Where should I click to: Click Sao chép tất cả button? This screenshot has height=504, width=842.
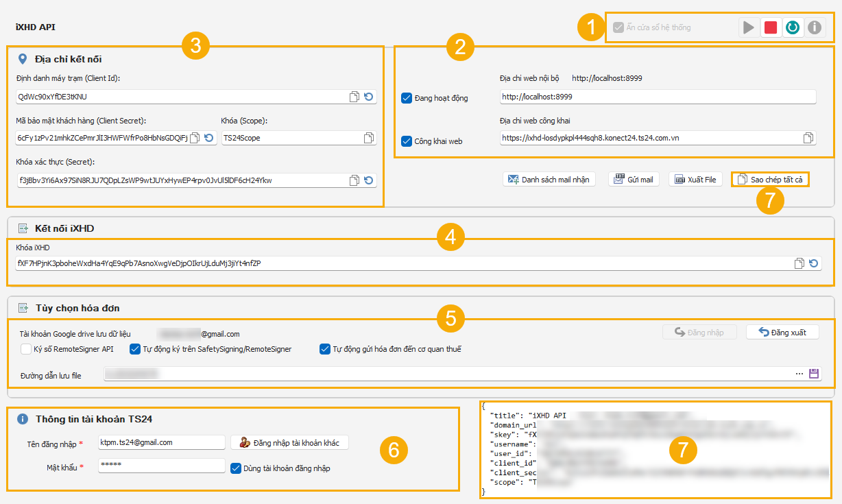tap(769, 180)
